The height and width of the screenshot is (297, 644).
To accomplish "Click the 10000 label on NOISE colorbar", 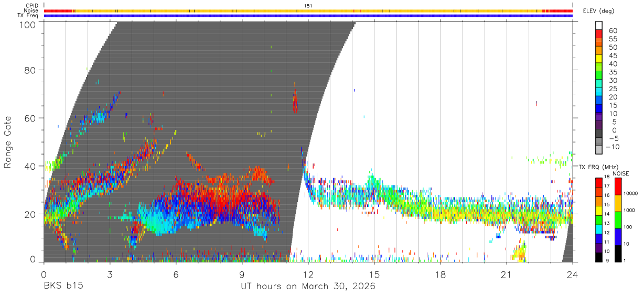I will pyautogui.click(x=630, y=193).
